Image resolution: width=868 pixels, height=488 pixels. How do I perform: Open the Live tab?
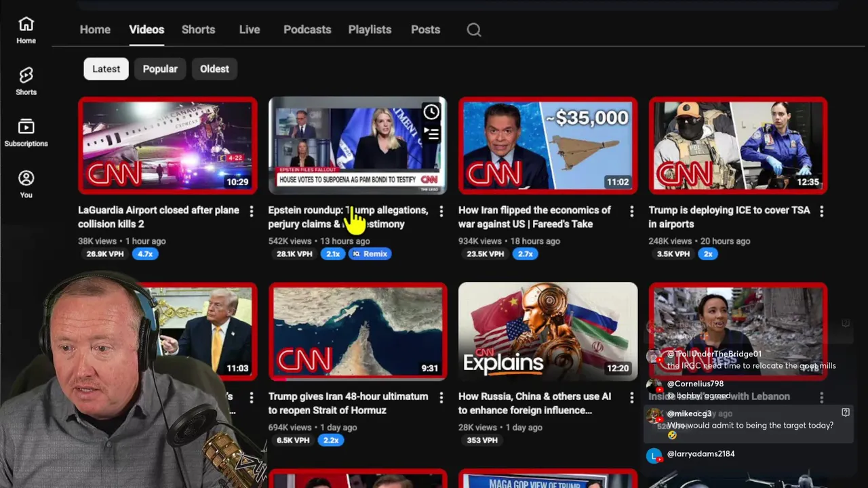[x=250, y=30]
